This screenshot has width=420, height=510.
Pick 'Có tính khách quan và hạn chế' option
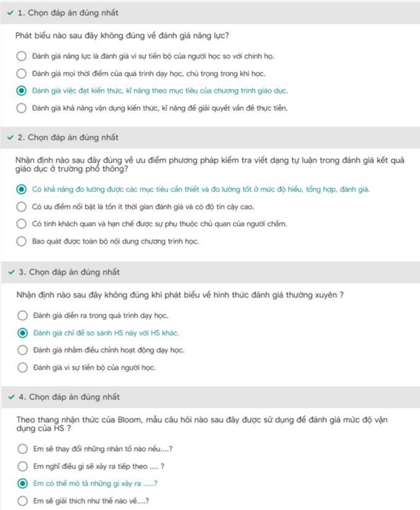coord(21,224)
